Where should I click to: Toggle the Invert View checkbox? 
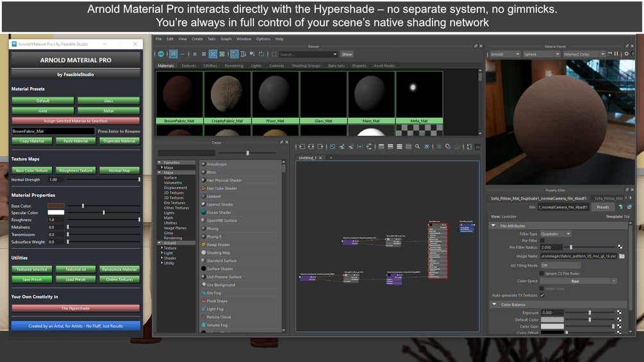[x=541, y=288]
